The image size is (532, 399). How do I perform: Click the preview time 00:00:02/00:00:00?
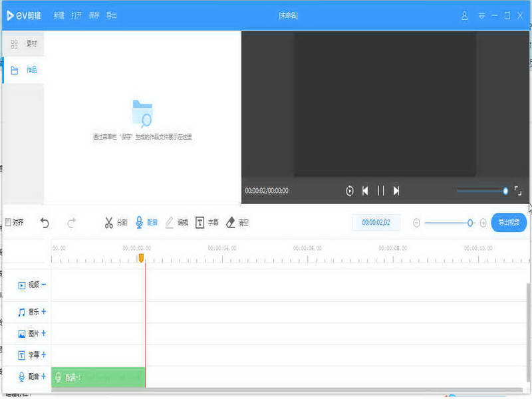(267, 191)
